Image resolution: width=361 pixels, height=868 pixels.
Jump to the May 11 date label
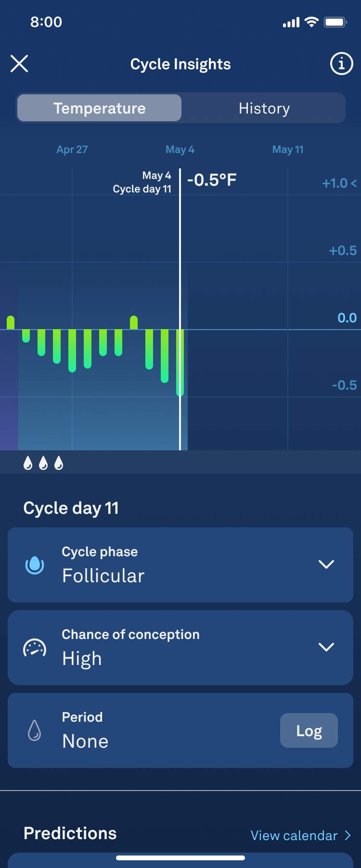point(288,150)
